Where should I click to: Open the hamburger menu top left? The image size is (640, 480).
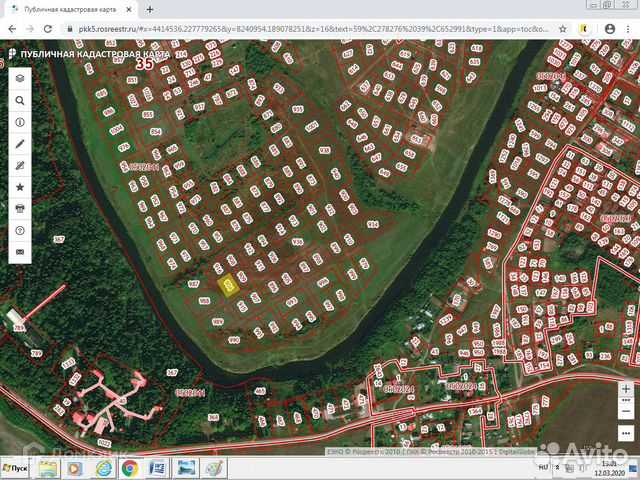11,51
